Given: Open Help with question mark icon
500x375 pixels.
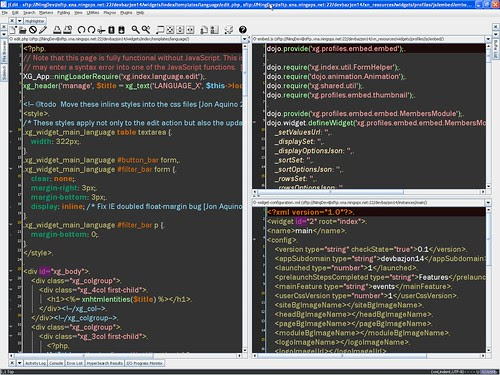Looking at the screenshot, I should tap(243, 30).
